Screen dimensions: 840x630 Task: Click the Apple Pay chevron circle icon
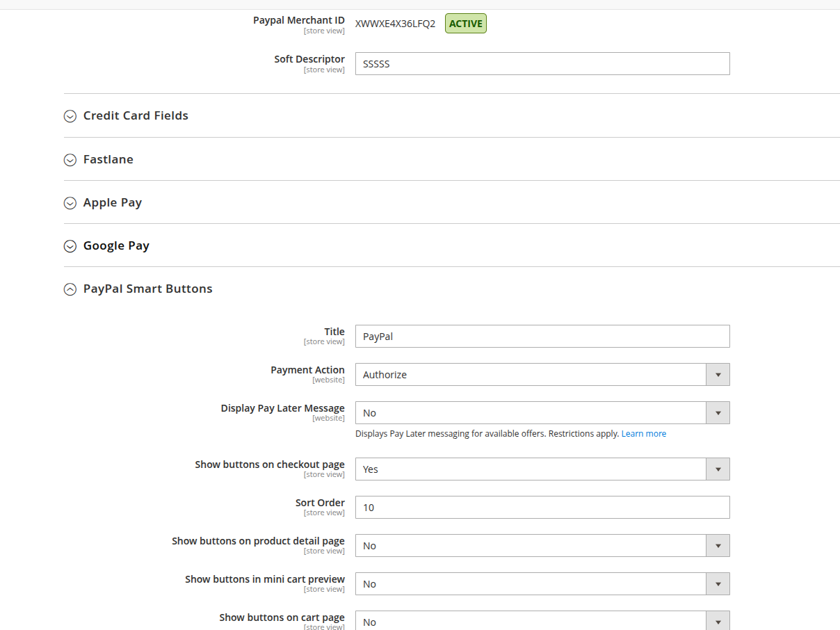click(x=70, y=203)
